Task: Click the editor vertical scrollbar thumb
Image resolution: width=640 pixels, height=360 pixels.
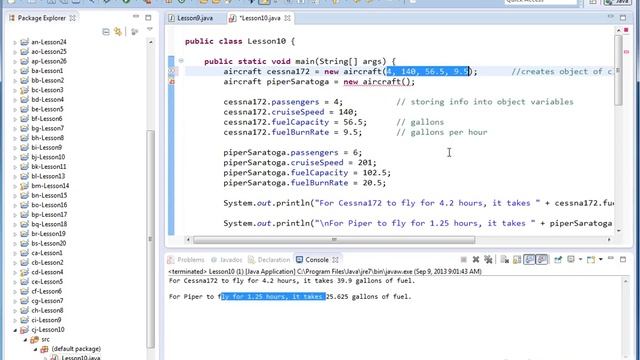Action: pyautogui.click(x=618, y=70)
